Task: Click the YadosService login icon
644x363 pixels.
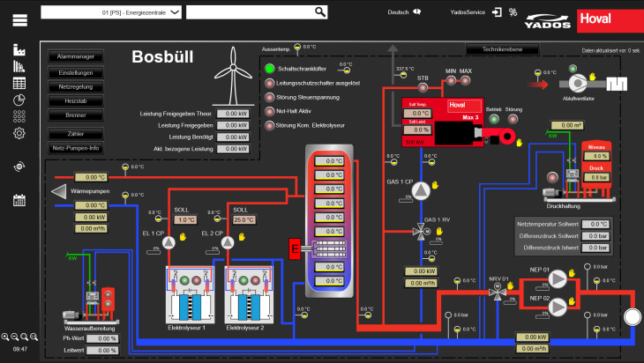Action: 498,12
